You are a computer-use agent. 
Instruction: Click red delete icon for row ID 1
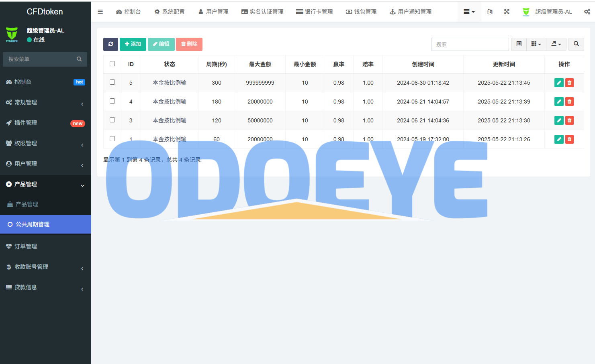click(x=569, y=139)
